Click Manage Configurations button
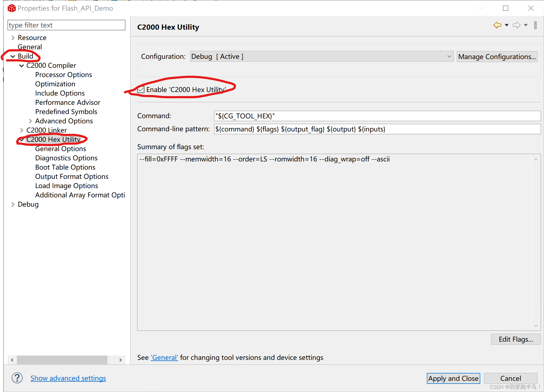The image size is (544, 392). click(x=497, y=57)
